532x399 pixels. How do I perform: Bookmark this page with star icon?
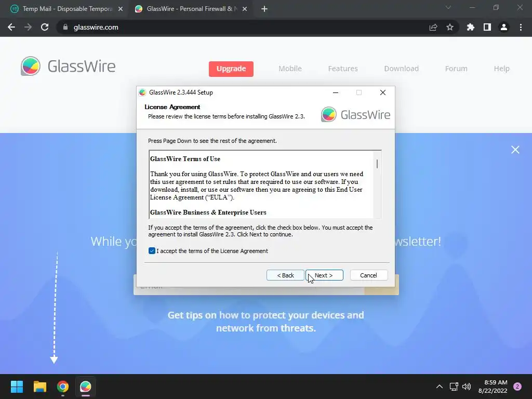(450, 27)
